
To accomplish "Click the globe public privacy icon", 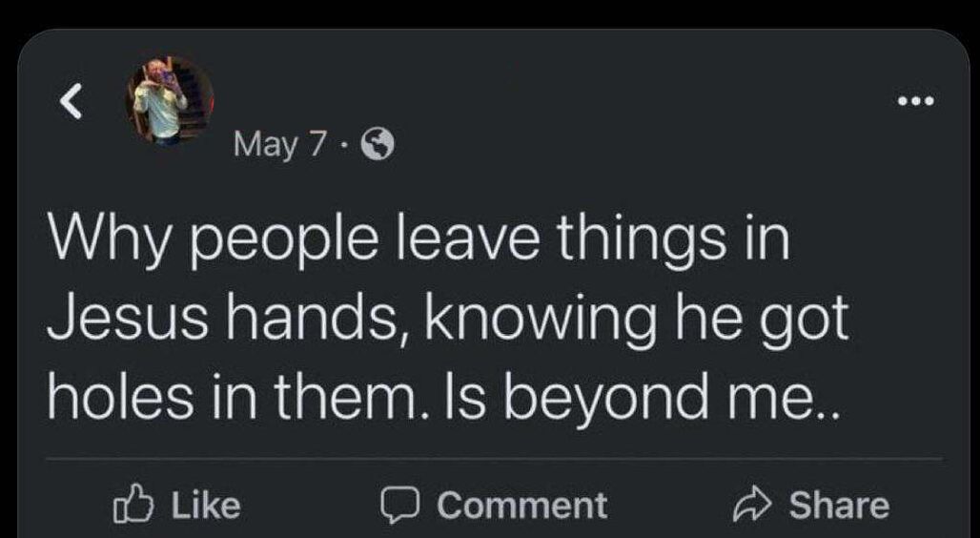I will (378, 144).
